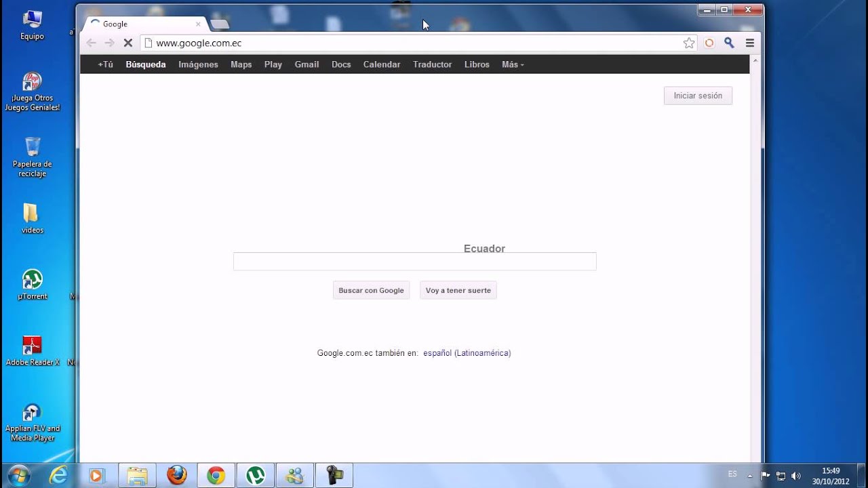868x488 pixels.
Task: Launch Internet Explorer from the taskbar
Action: coord(58,475)
